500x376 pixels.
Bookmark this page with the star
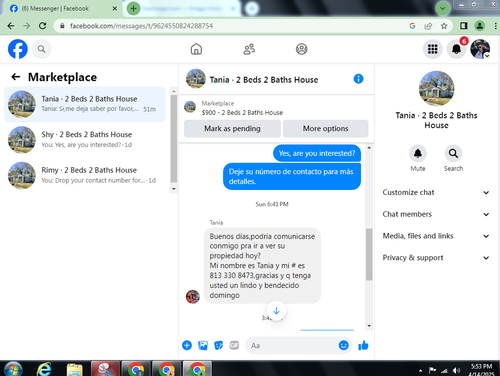(x=444, y=26)
